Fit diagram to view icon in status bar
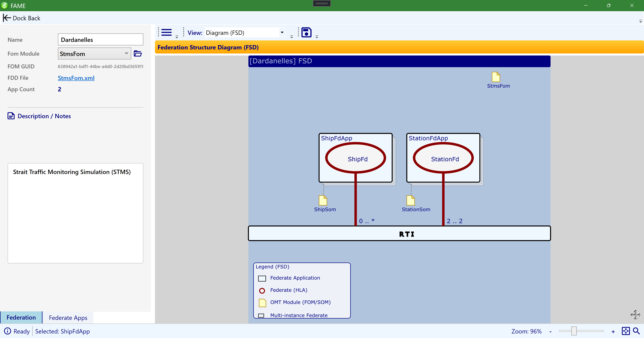This screenshot has width=644, height=338. [x=626, y=331]
